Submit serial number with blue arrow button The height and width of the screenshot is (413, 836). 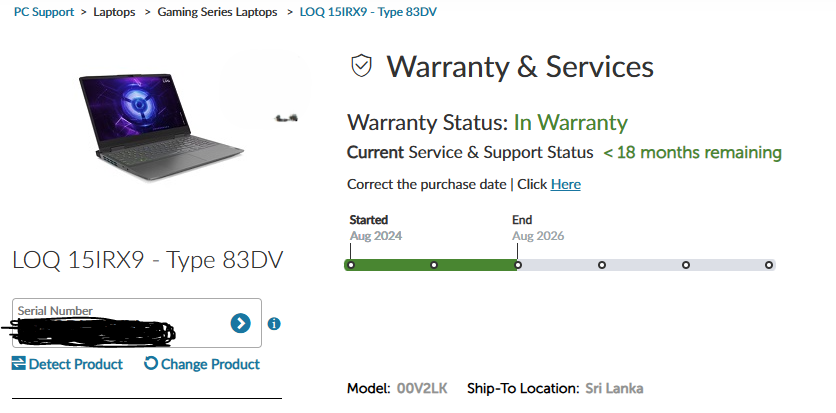point(240,323)
